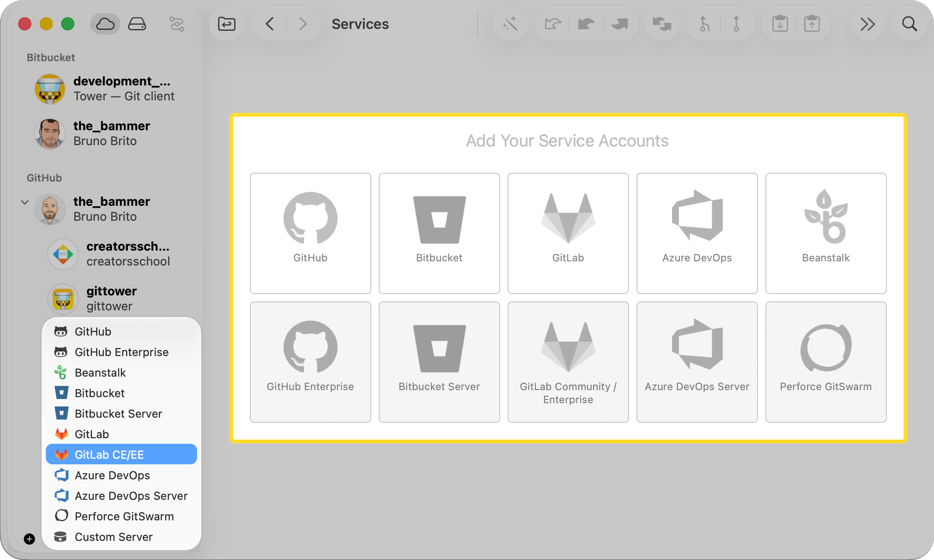This screenshot has height=560, width=934.
Task: Add a Beanstalk service account tile
Action: [826, 233]
